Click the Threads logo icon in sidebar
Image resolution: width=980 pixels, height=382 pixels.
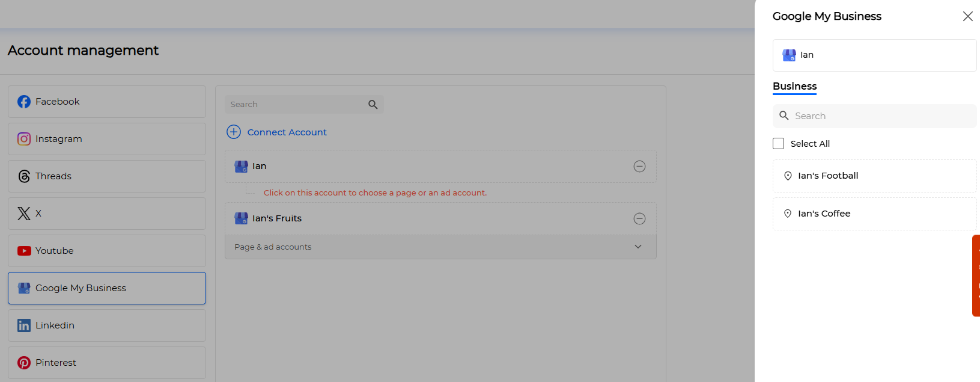coord(24,176)
